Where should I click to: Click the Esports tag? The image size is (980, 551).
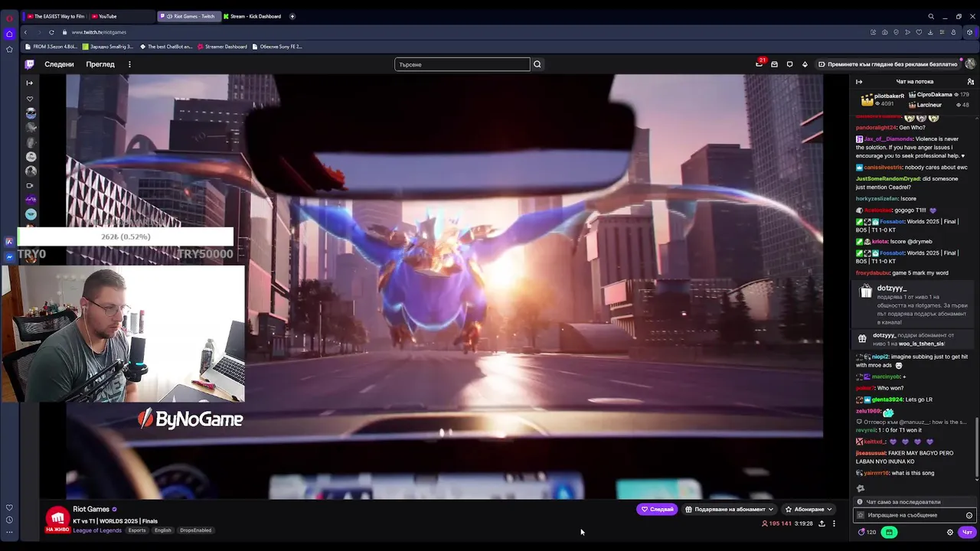point(137,530)
